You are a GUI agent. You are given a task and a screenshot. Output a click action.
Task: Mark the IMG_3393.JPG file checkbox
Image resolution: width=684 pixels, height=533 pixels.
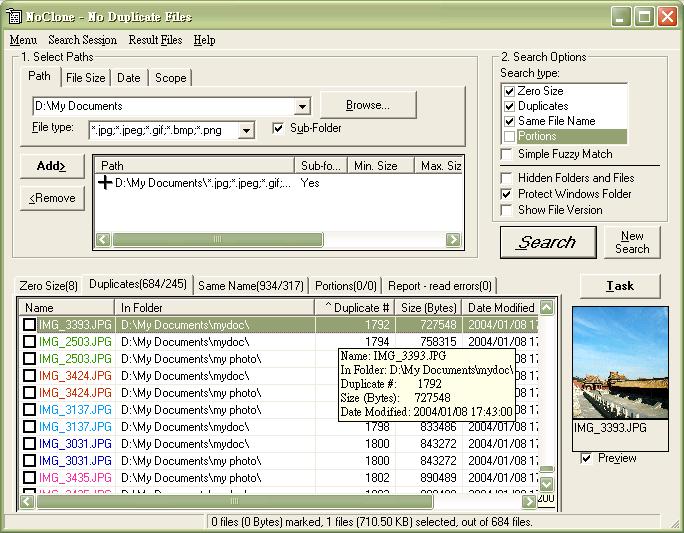30,326
